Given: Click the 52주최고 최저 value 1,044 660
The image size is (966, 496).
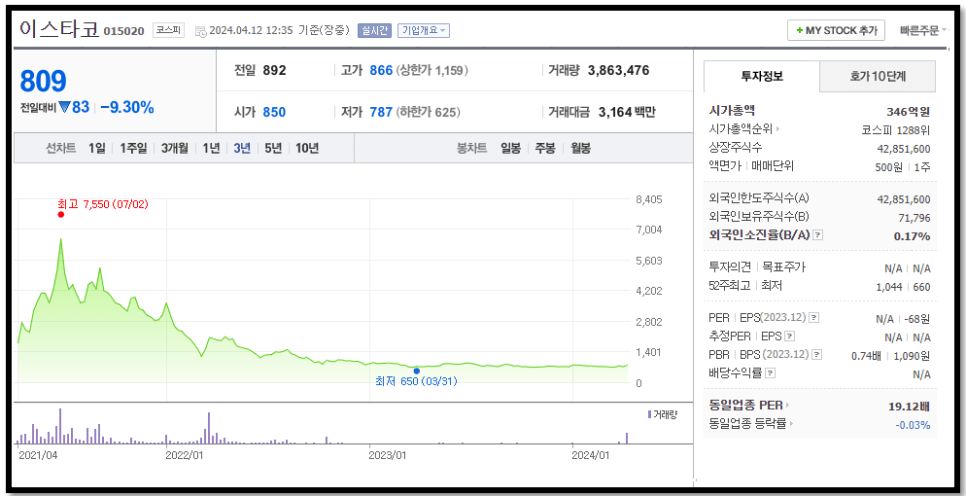Looking at the screenshot, I should [x=903, y=287].
